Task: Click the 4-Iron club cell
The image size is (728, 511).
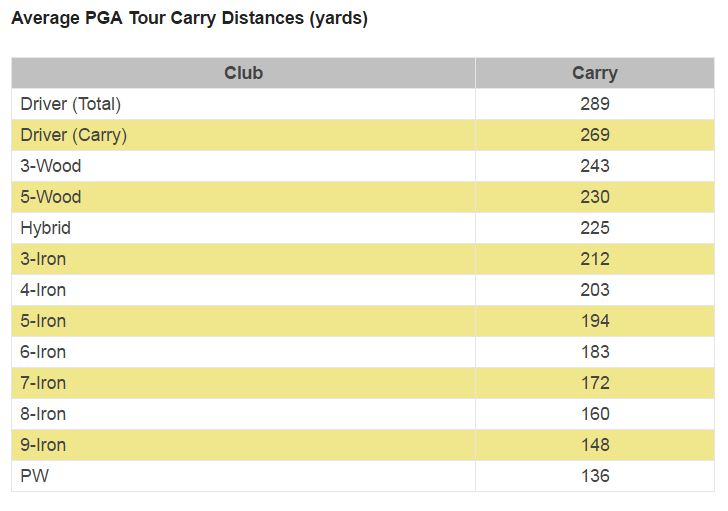Action: point(43,290)
